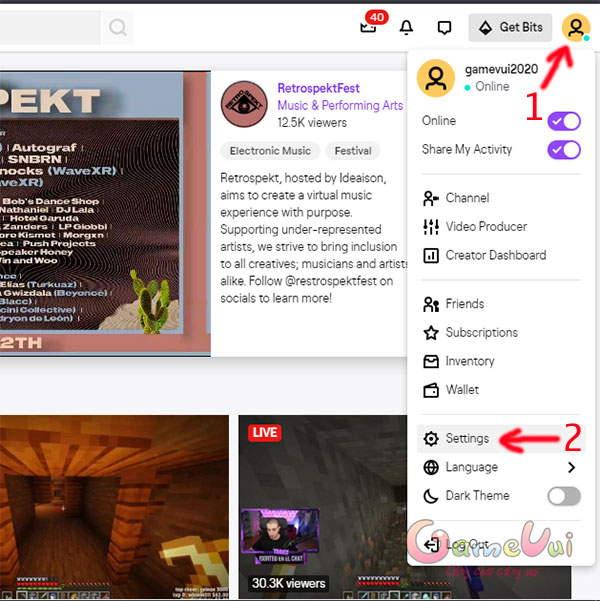
Task: Click the Festival tag
Action: [353, 151]
